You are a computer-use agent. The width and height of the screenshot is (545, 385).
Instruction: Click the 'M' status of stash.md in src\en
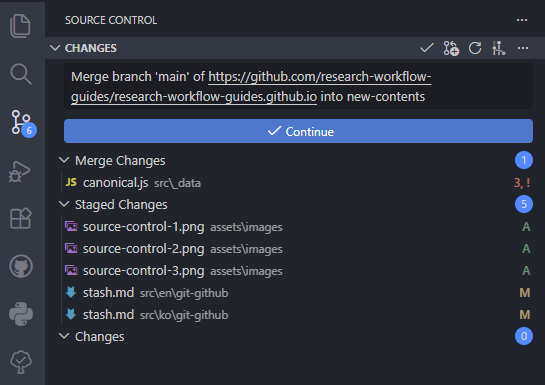[x=525, y=293]
